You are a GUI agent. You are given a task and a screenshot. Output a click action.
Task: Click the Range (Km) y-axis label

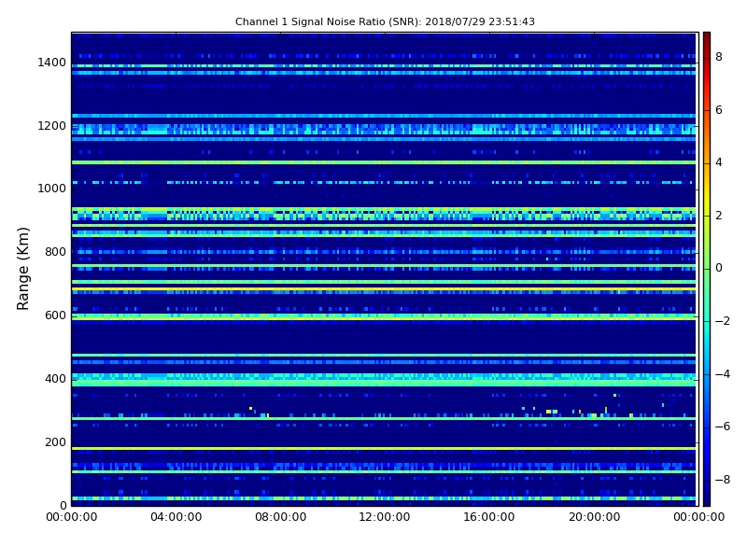click(x=22, y=269)
